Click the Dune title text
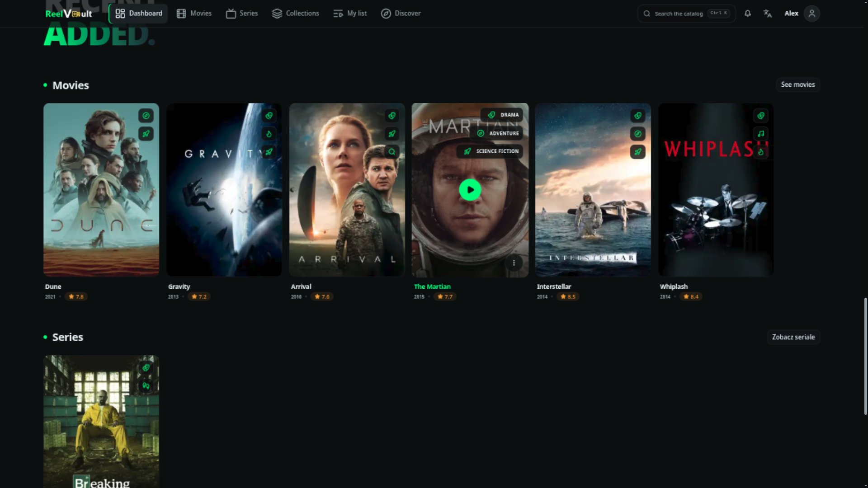 (53, 286)
